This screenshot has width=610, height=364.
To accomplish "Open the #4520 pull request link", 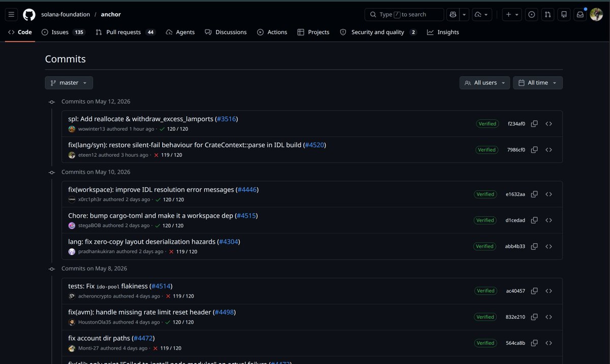I will coord(315,145).
